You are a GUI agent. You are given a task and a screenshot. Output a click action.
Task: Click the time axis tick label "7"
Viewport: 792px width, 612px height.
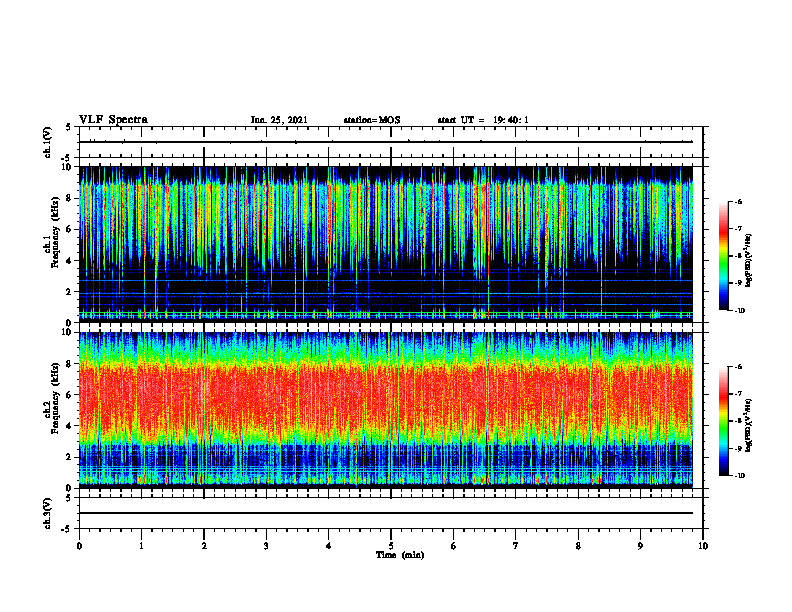pos(516,546)
